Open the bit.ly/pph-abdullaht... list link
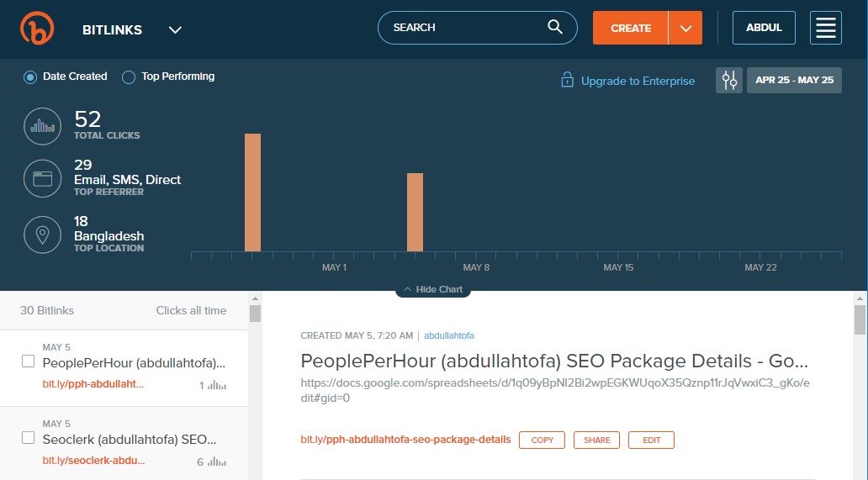This screenshot has width=868, height=480. pos(93,384)
